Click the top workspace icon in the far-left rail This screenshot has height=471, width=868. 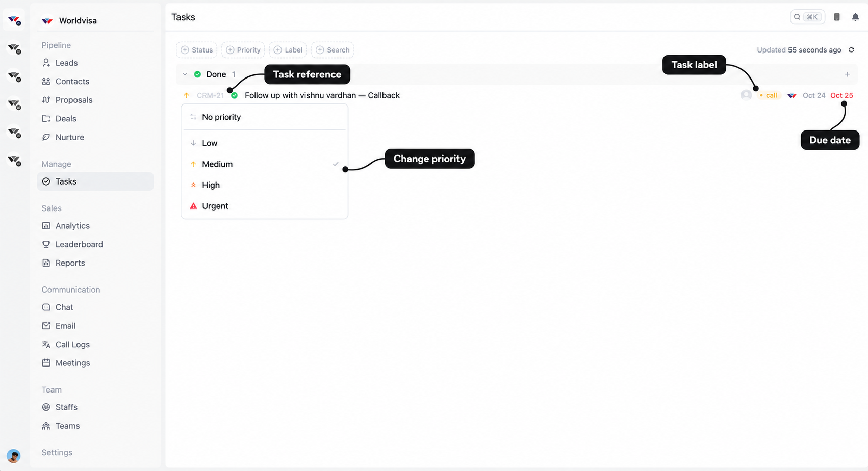pos(14,21)
